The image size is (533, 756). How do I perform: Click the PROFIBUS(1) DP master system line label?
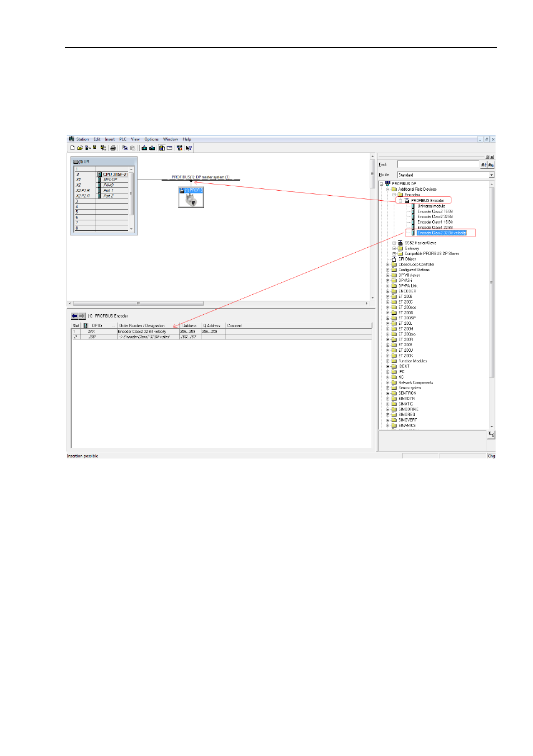(201, 177)
